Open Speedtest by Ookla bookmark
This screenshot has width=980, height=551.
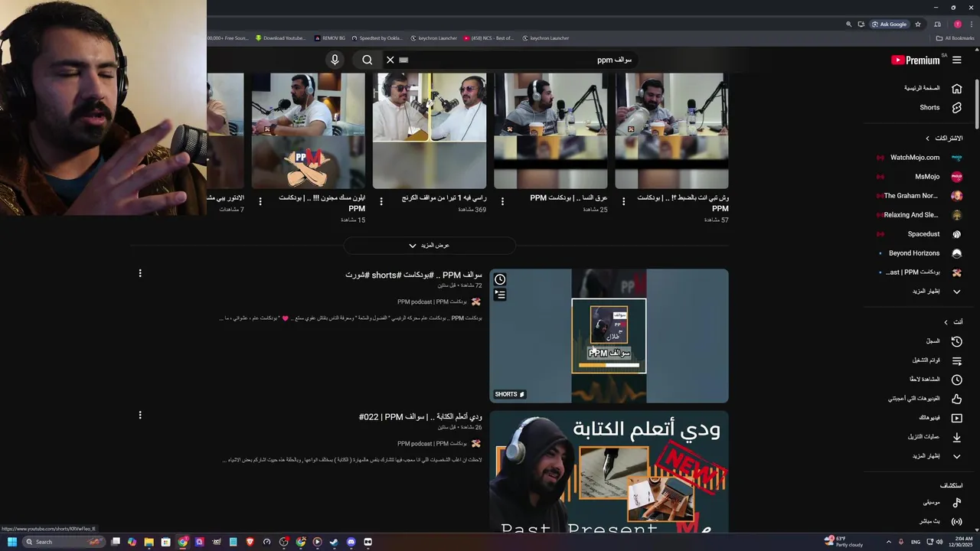[377, 38]
